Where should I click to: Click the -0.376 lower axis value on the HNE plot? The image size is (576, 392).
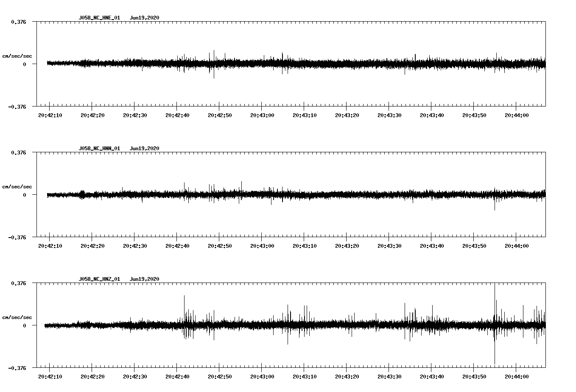(17, 107)
